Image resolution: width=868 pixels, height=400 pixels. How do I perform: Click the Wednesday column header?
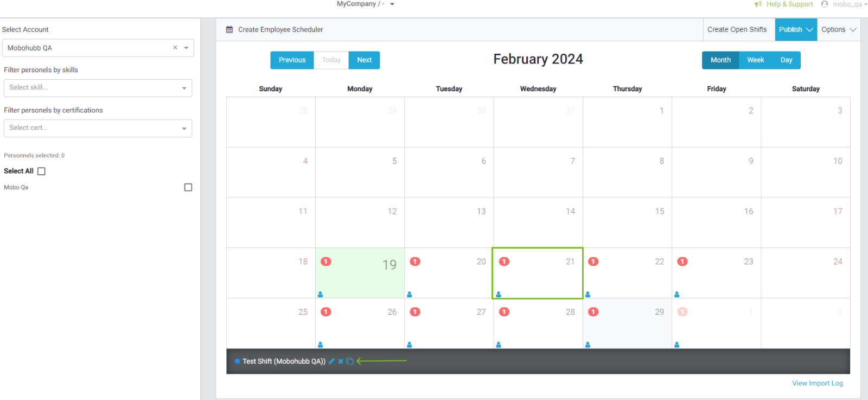point(538,89)
